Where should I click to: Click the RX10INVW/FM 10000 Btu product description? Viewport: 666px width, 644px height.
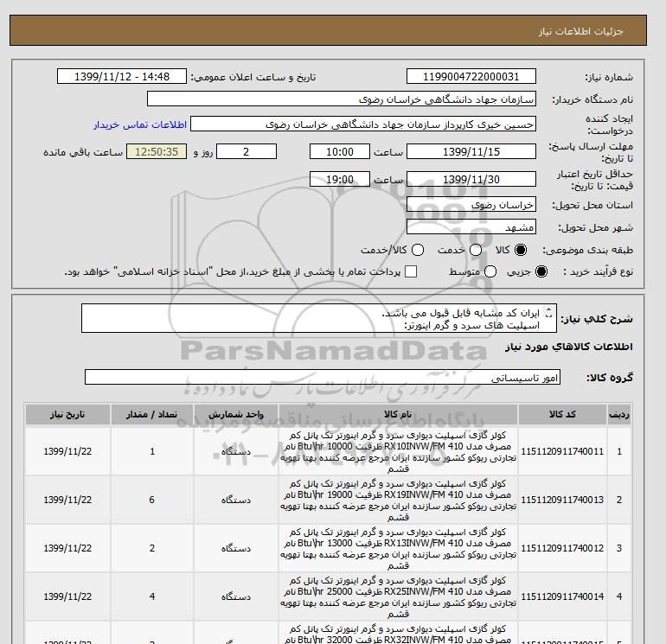(398, 452)
